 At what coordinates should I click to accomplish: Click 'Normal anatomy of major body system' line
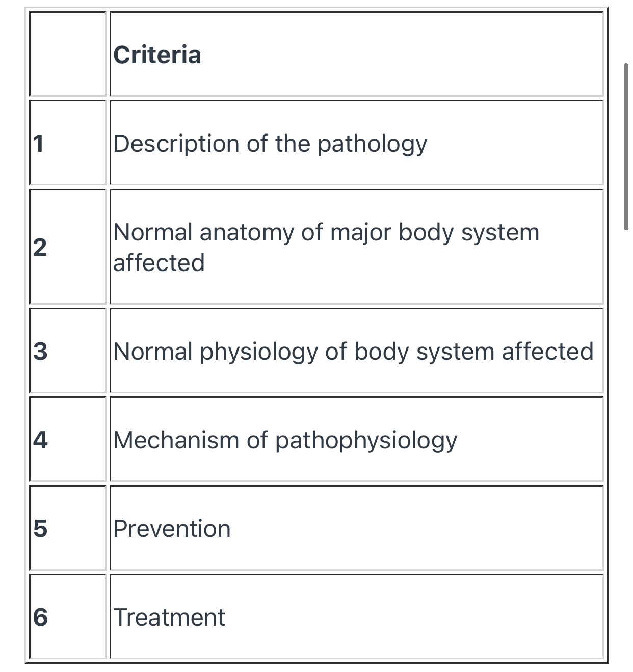326,233
